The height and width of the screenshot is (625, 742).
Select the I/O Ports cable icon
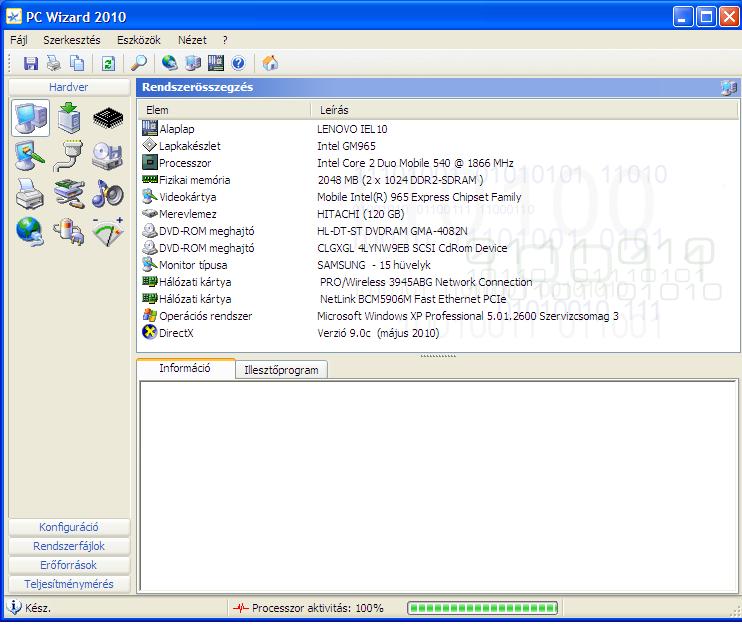coord(70,156)
